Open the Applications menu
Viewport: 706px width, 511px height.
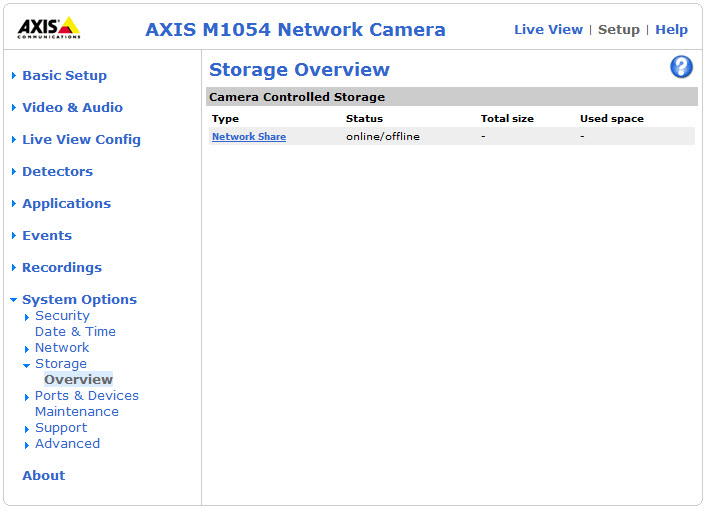point(67,203)
